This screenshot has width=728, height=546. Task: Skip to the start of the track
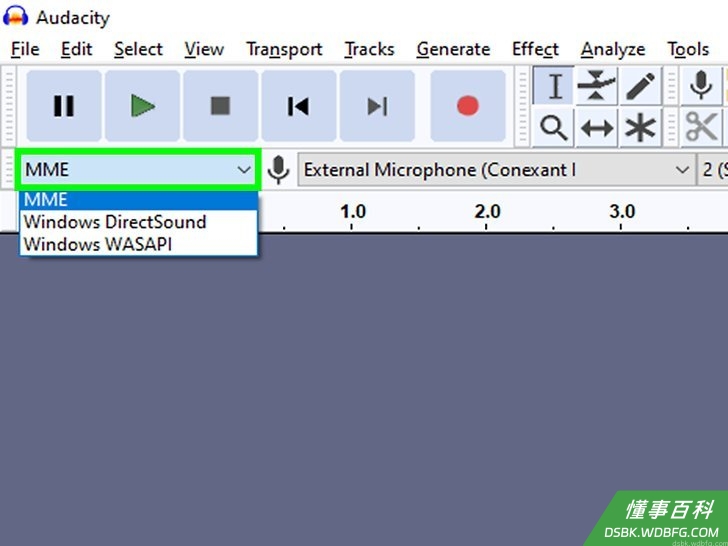pyautogui.click(x=299, y=106)
